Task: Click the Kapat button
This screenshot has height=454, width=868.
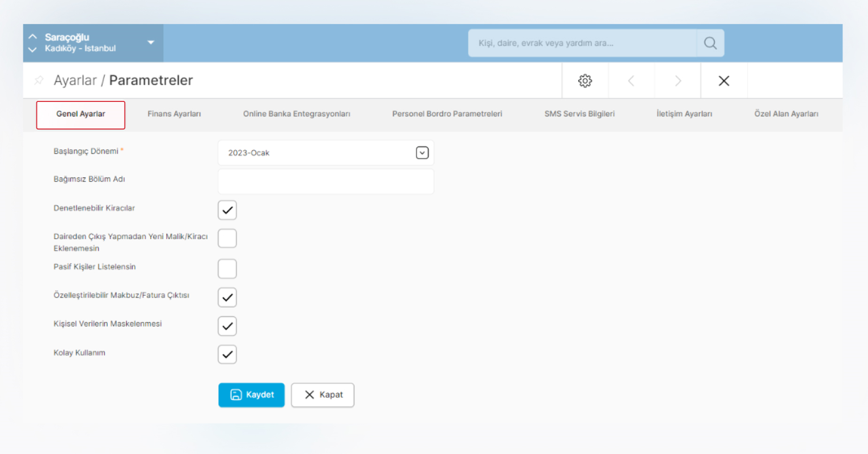Action: (x=323, y=395)
